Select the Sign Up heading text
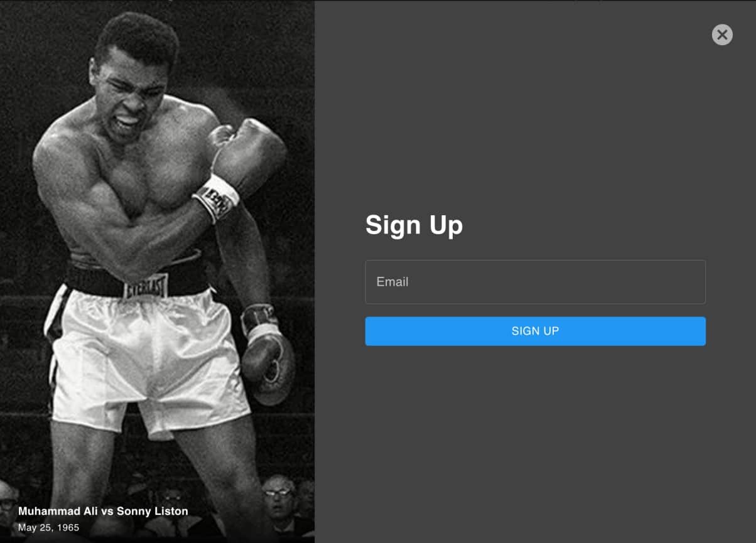This screenshot has width=756, height=543. (414, 225)
